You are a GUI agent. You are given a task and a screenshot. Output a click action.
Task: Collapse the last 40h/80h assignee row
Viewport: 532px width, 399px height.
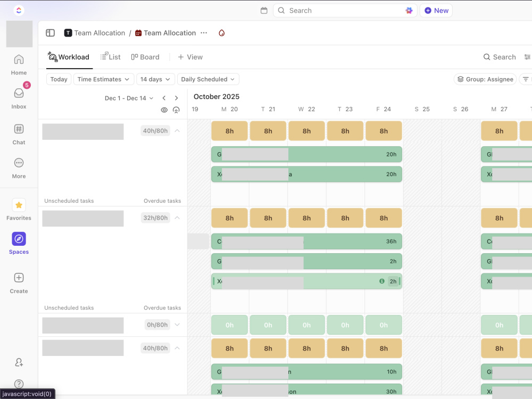(177, 348)
